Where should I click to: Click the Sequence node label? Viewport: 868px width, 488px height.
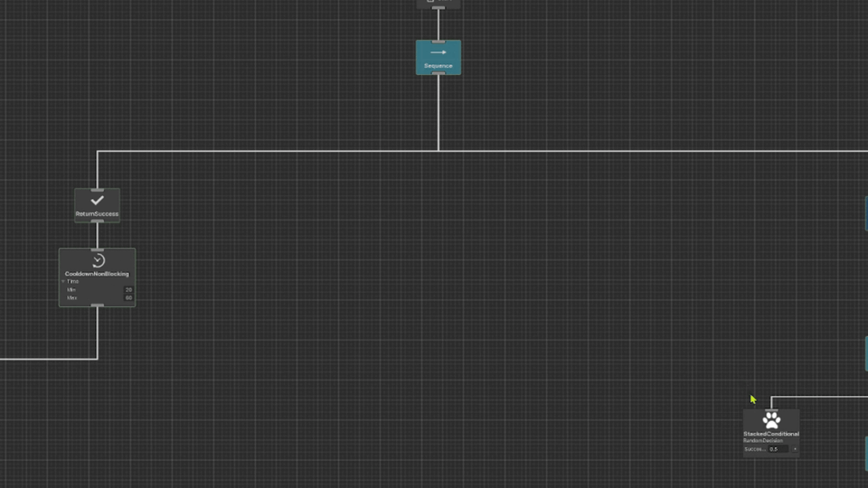click(438, 66)
